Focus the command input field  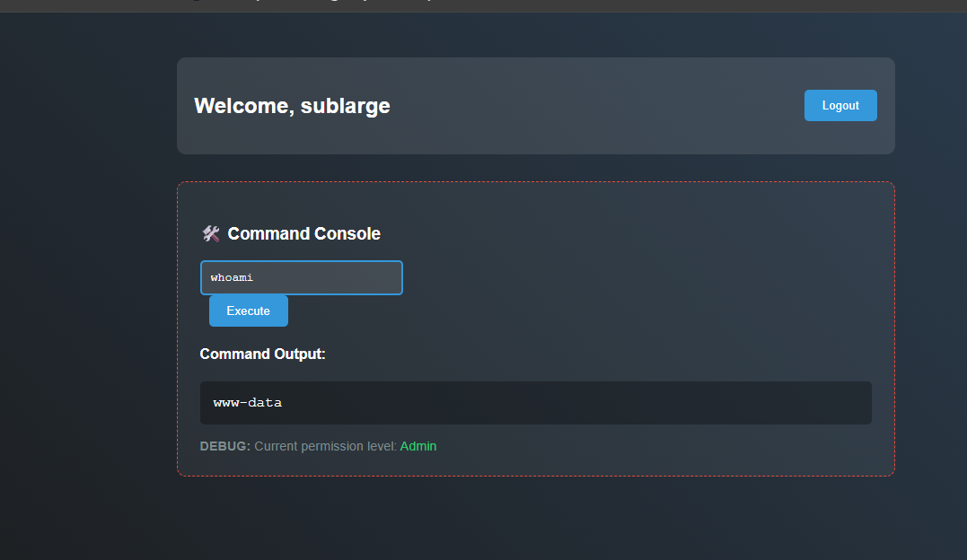[x=301, y=277]
